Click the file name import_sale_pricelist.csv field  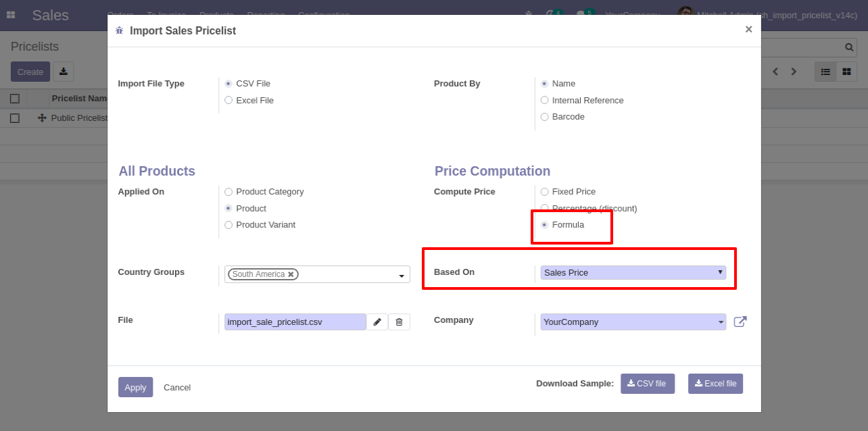click(x=295, y=322)
